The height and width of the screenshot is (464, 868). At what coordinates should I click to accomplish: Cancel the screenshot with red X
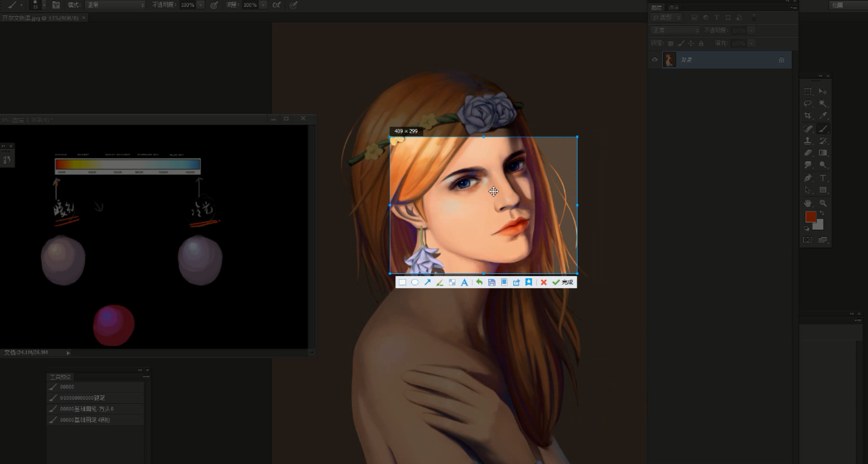[544, 282]
